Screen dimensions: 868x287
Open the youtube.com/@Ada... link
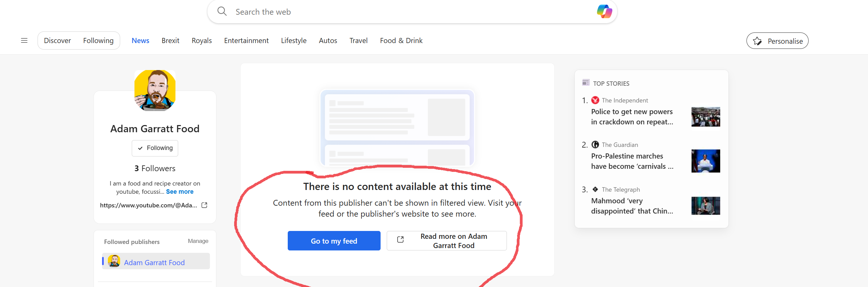click(148, 205)
